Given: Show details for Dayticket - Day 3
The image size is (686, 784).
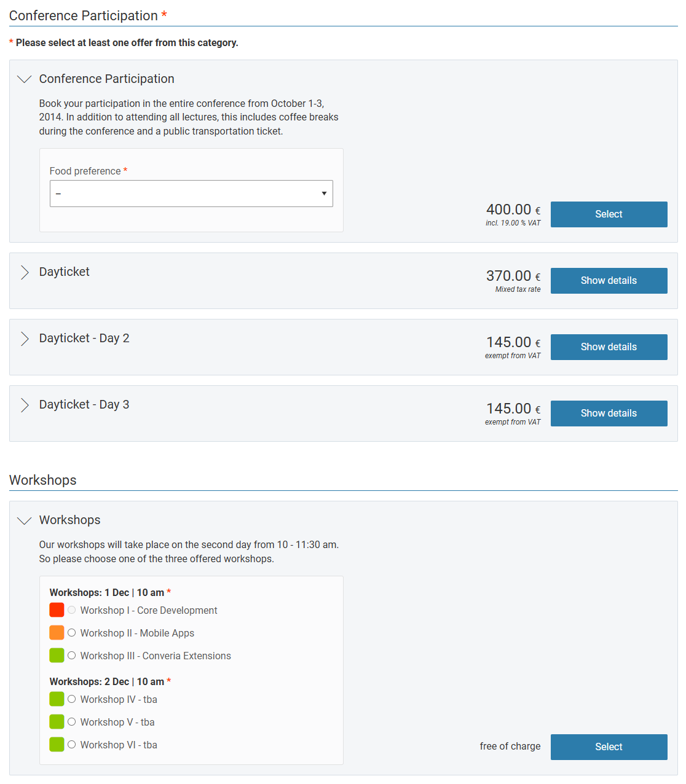Looking at the screenshot, I should 609,413.
